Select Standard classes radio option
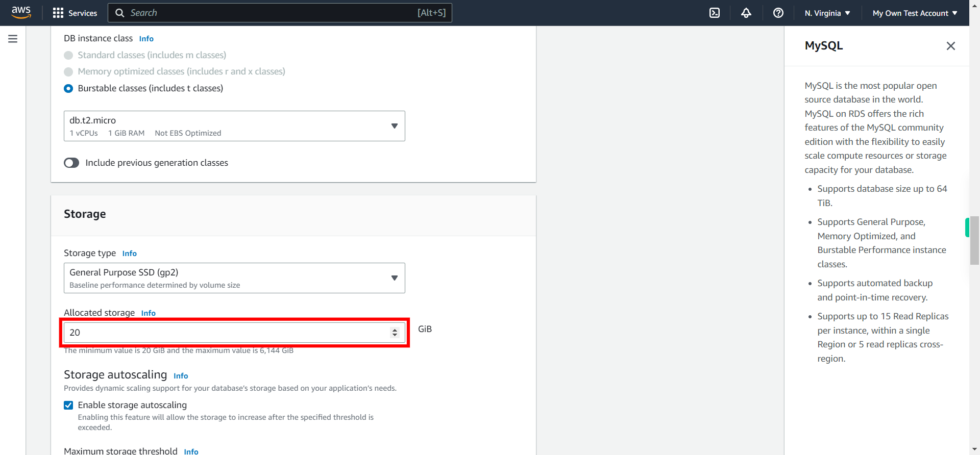 pyautogui.click(x=68, y=55)
